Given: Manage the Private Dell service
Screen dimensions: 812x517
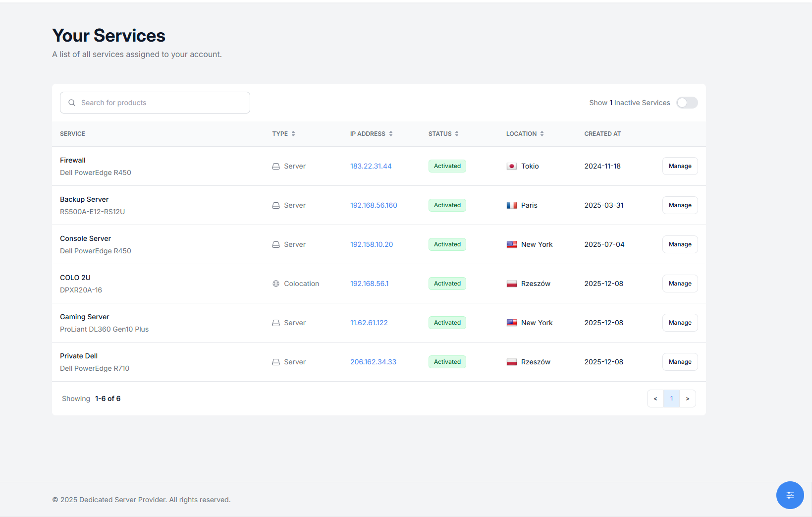Looking at the screenshot, I should (680, 362).
